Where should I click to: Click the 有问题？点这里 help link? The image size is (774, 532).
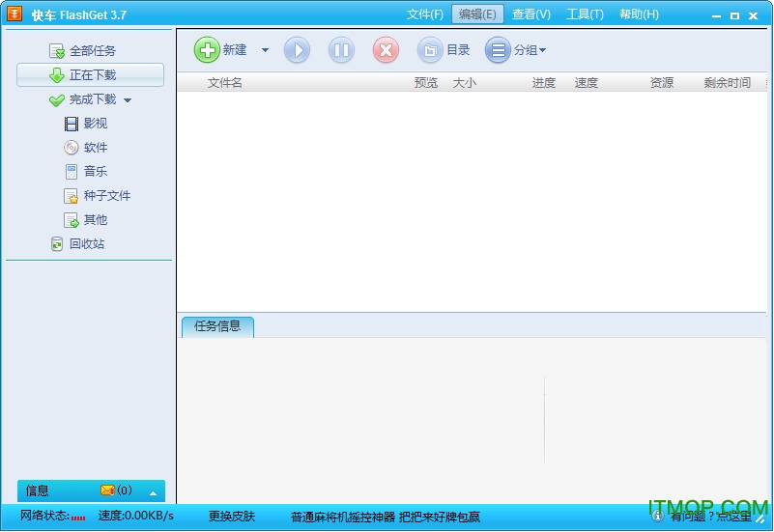(711, 518)
